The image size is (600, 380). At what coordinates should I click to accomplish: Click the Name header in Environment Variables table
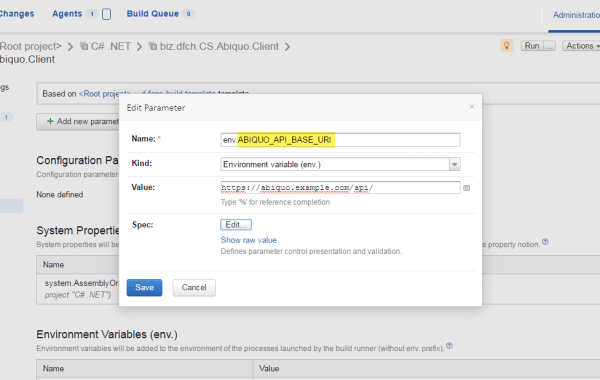tap(53, 369)
